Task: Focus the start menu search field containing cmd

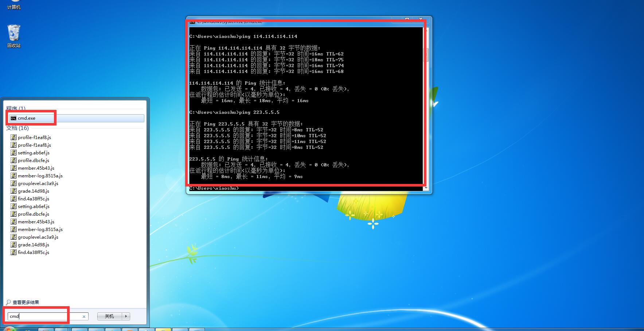Action: click(x=48, y=316)
